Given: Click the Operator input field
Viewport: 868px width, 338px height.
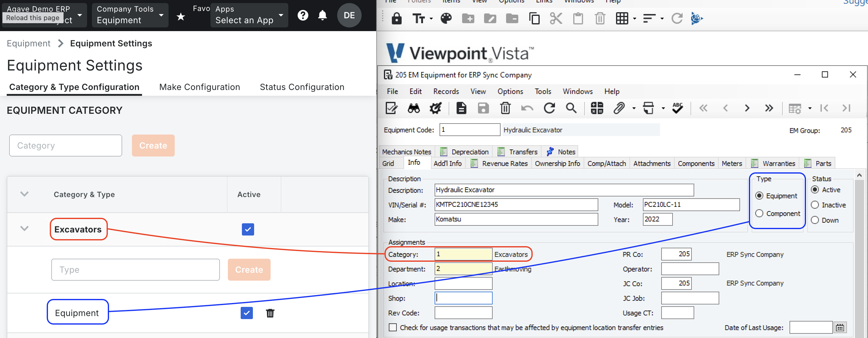Looking at the screenshot, I should coord(690,269).
